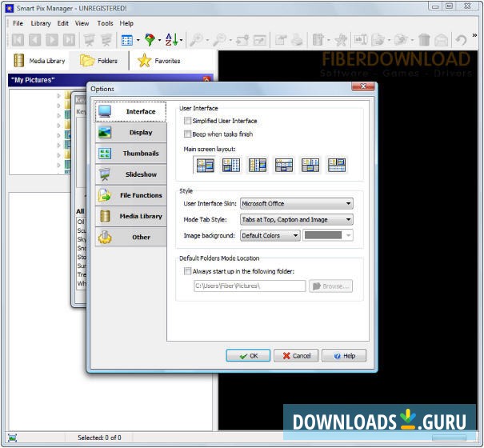Open the Tools menu
The width and height of the screenshot is (484, 448).
[x=105, y=23]
